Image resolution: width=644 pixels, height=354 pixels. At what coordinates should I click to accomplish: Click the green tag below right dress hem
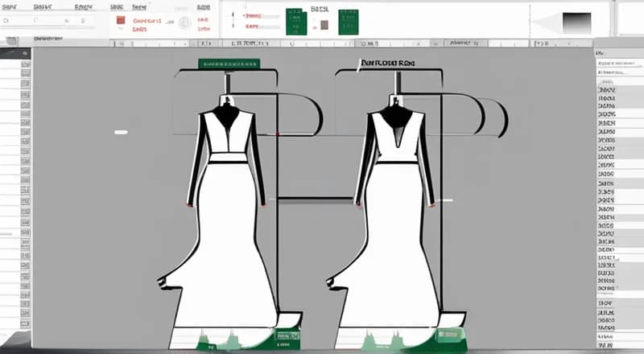tap(451, 338)
